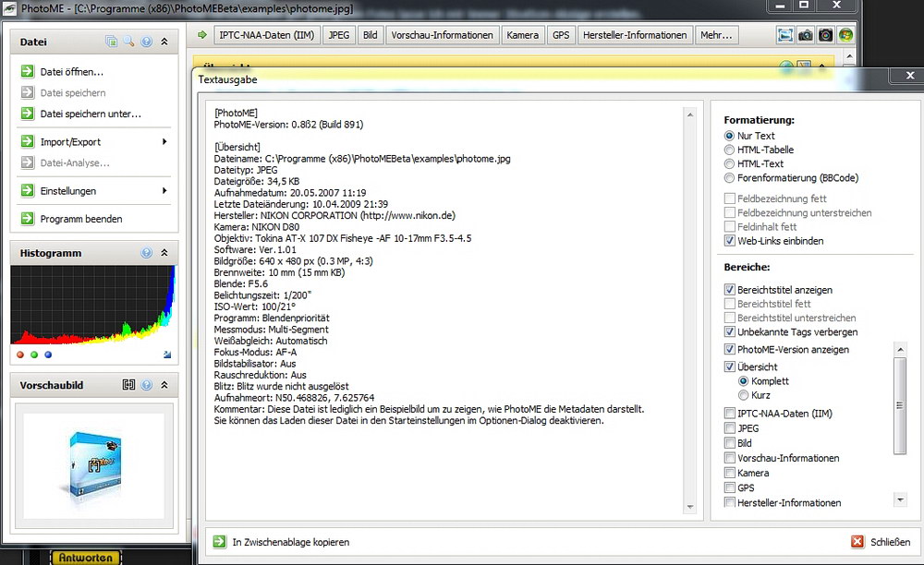This screenshot has height=565, width=924.
Task: Collapse the Histogramm panel
Action: [x=164, y=252]
